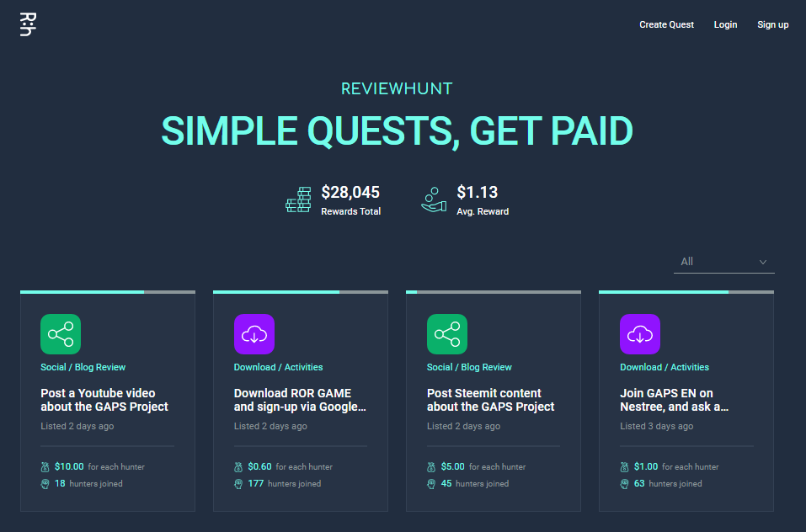The height and width of the screenshot is (532, 806).
Task: Click the purple cloud download icon on ROR GAME quest
Action: tap(254, 334)
